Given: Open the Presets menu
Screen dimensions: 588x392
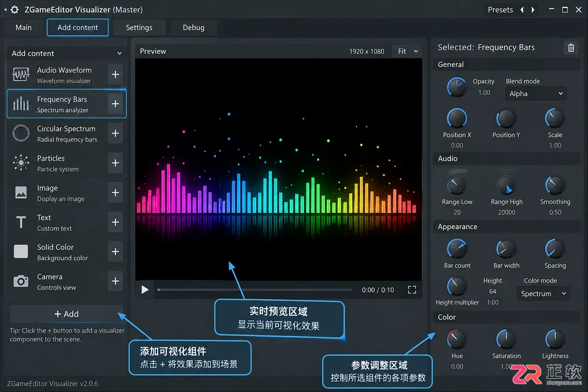Looking at the screenshot, I should pyautogui.click(x=500, y=10).
